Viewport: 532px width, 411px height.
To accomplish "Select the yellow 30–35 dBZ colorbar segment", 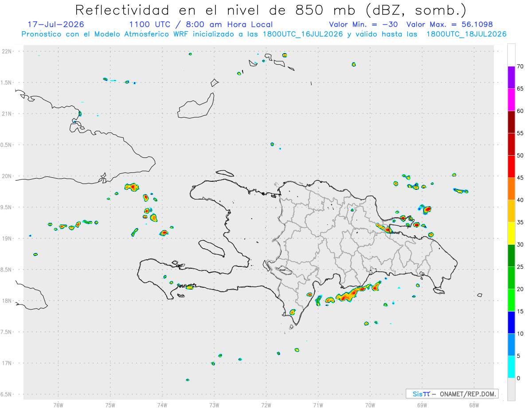I will [511, 233].
